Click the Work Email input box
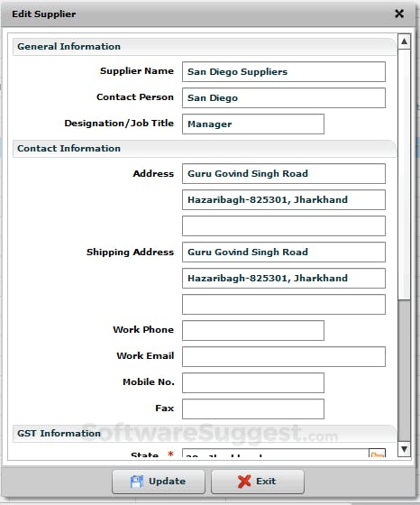 [284, 356]
